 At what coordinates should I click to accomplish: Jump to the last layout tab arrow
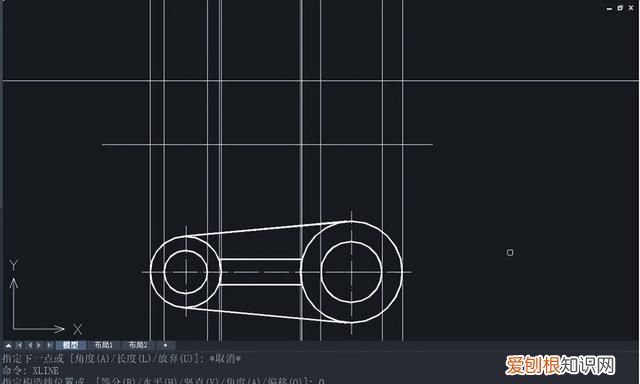point(49,345)
